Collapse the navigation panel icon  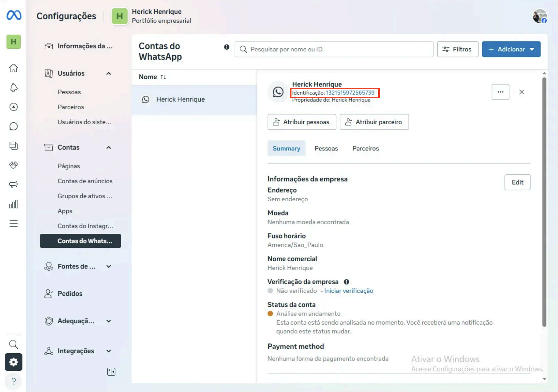click(x=111, y=372)
